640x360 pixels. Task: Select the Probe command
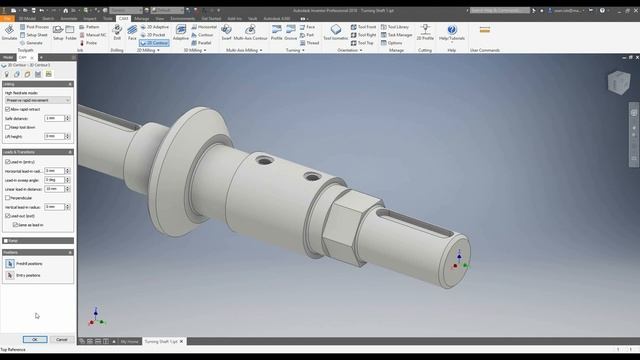(x=88, y=43)
